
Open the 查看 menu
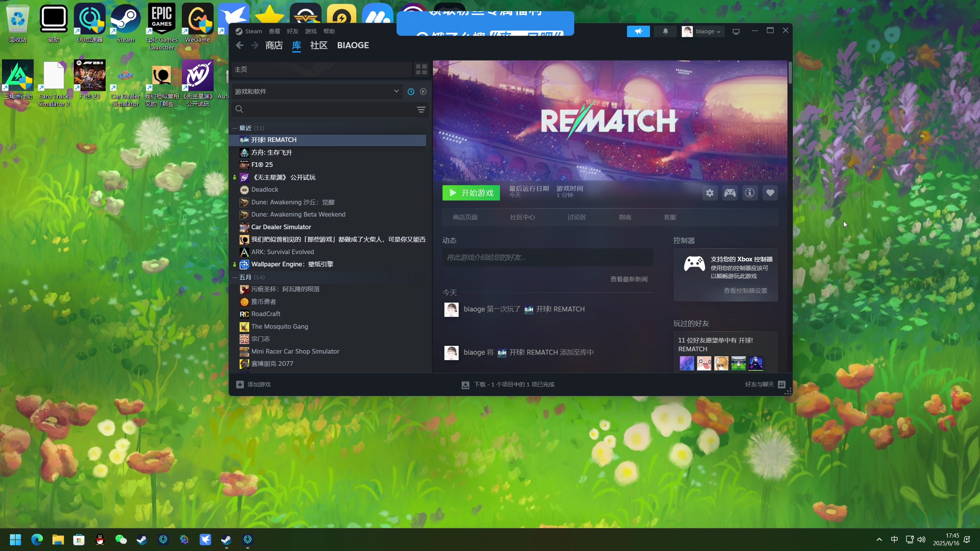point(274,31)
